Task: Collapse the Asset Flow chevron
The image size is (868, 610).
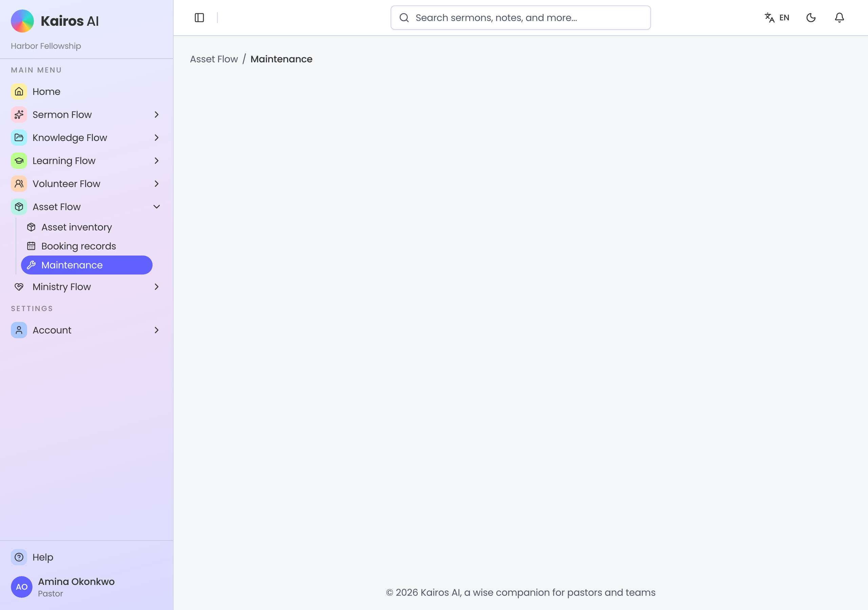Action: coord(157,207)
